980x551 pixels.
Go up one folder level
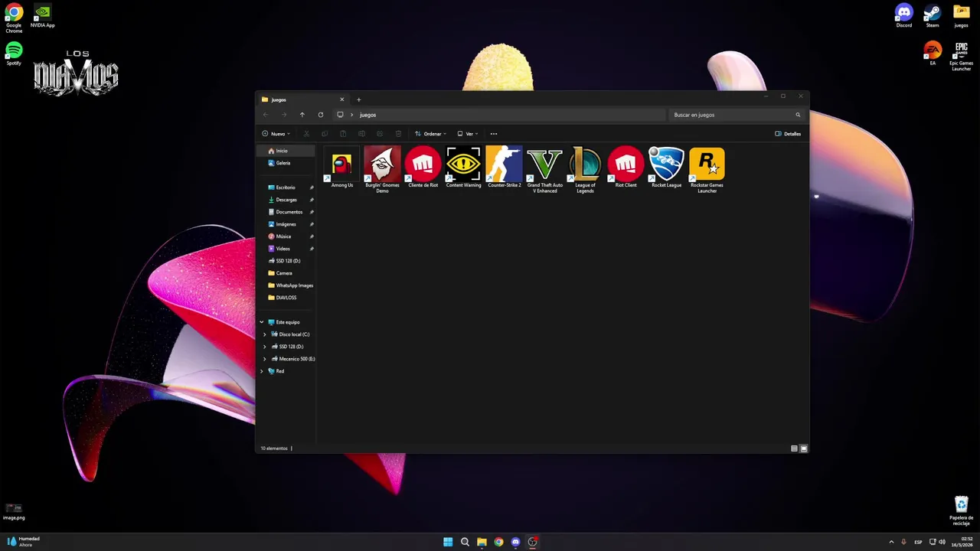tap(302, 115)
